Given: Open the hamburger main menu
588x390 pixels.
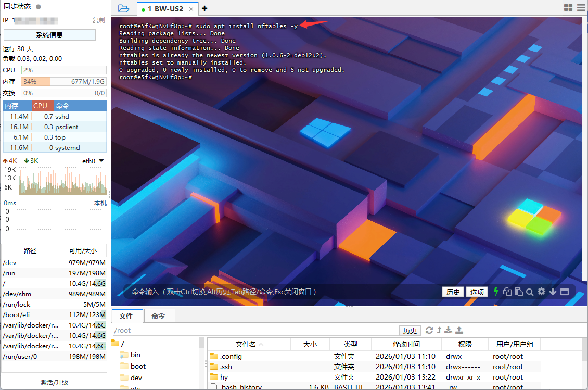Looking at the screenshot, I should point(581,8).
